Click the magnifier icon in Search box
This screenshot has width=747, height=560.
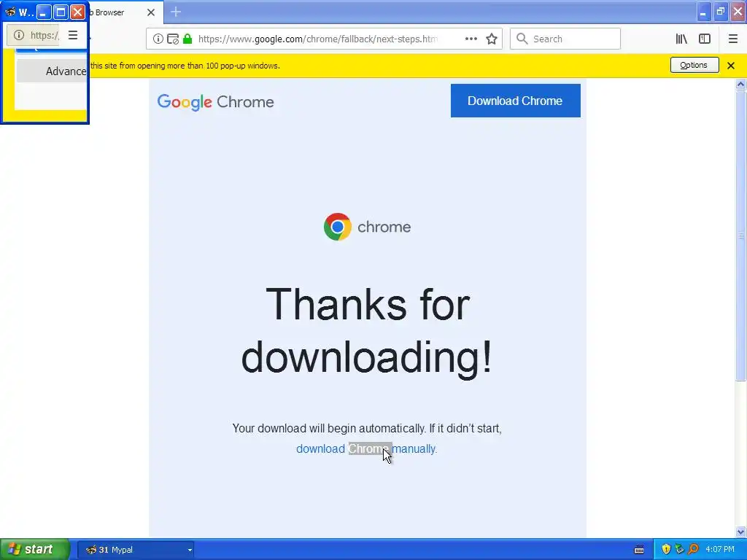click(522, 39)
